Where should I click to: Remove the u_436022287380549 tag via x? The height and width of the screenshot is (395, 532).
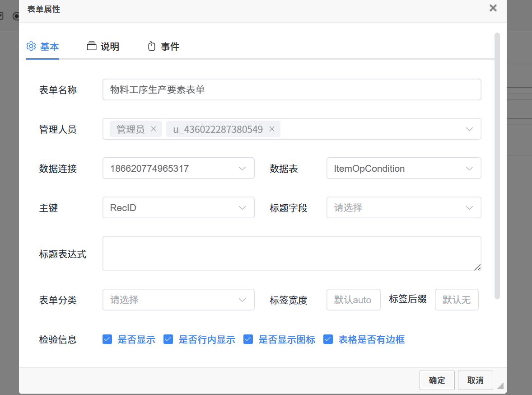click(272, 129)
